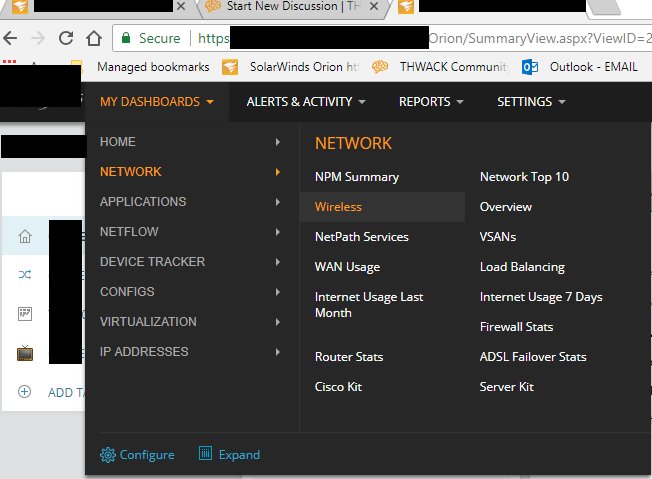Expand NETWORK submenu arrow

coord(277,172)
